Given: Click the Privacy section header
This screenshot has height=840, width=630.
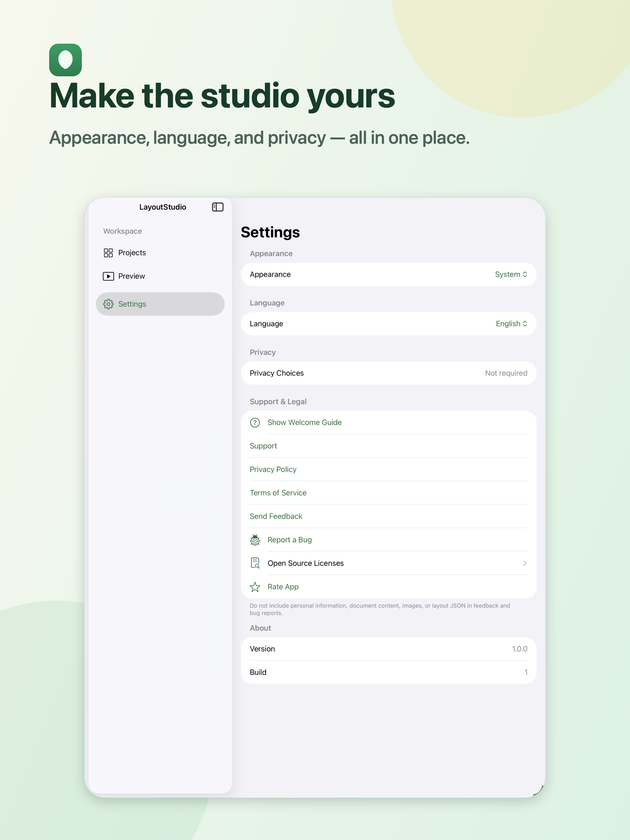Looking at the screenshot, I should coord(263,353).
